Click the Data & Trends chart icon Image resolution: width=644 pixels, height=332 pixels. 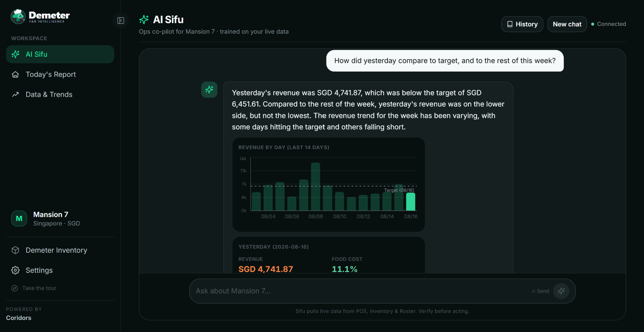tap(16, 94)
